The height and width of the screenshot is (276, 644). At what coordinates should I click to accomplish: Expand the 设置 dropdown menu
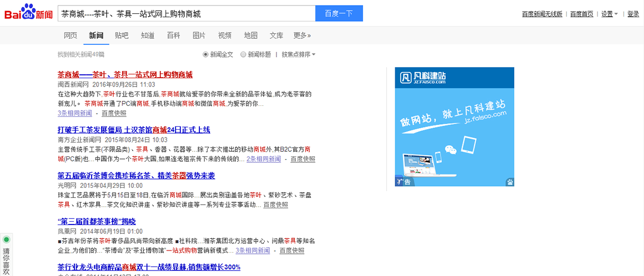point(610,14)
